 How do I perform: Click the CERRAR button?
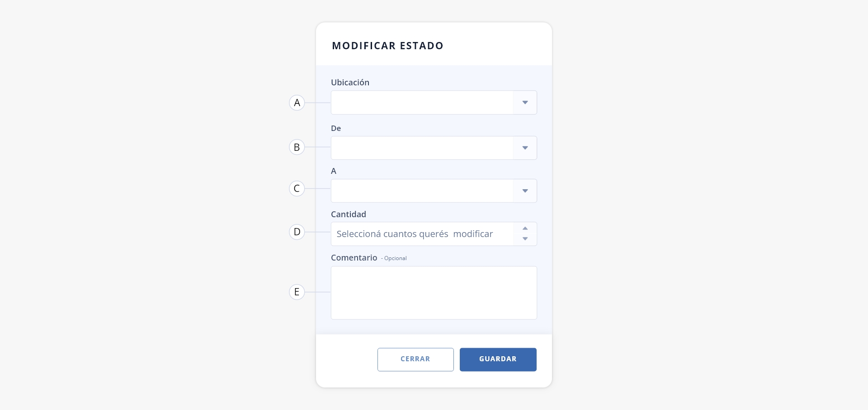coord(415,359)
